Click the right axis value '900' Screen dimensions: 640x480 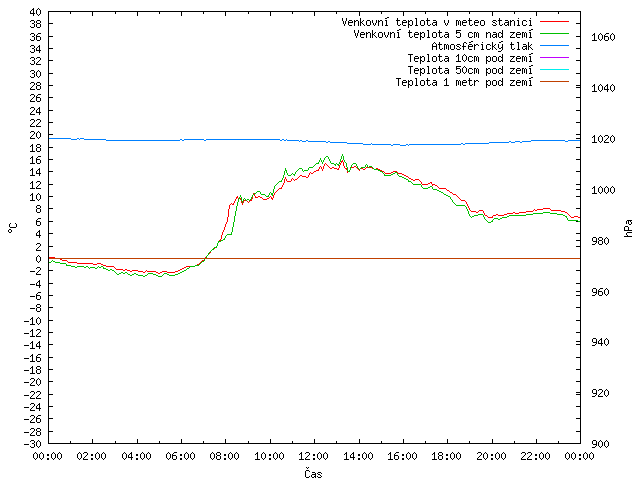coord(600,444)
